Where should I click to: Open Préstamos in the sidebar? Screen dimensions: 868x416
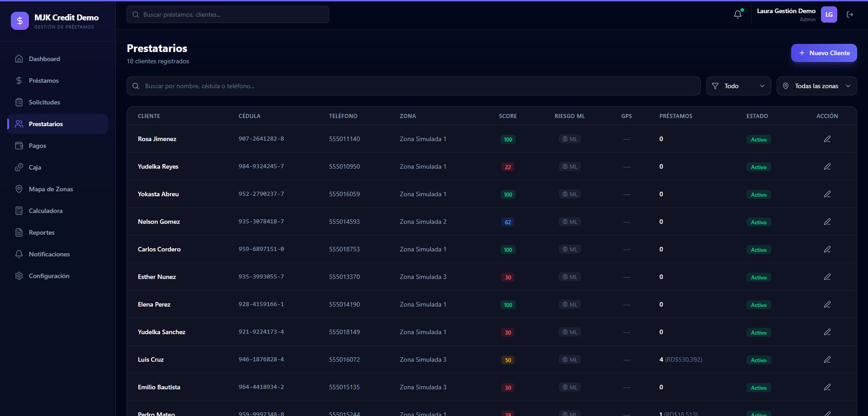[x=58, y=80]
